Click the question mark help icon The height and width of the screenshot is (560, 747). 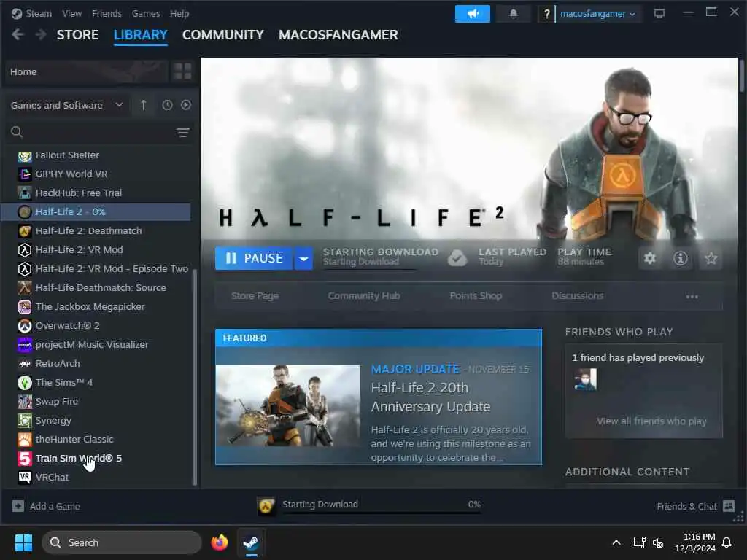point(546,14)
